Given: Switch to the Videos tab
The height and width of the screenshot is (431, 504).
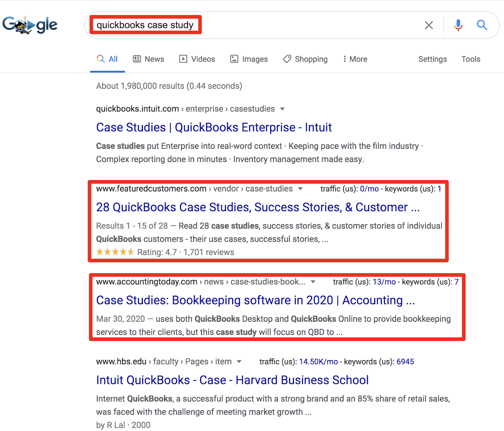Looking at the screenshot, I should pyautogui.click(x=197, y=59).
